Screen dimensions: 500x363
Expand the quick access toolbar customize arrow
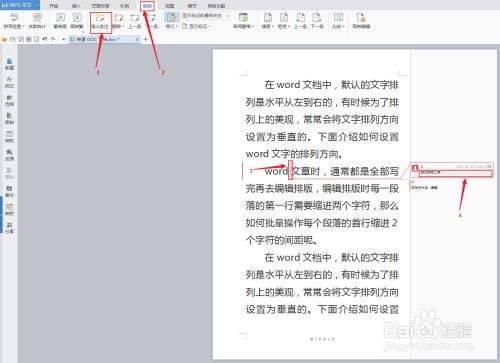tap(63, 40)
